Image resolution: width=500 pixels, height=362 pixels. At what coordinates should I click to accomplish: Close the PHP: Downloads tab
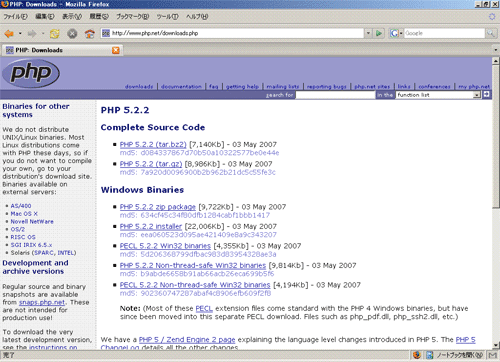[x=116, y=50]
